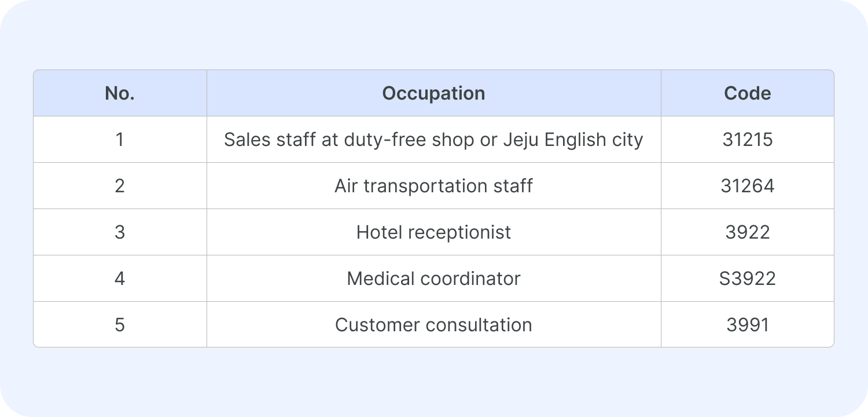The height and width of the screenshot is (417, 868).
Task: Click the Hotel receptionist code 3922
Action: pos(747,232)
